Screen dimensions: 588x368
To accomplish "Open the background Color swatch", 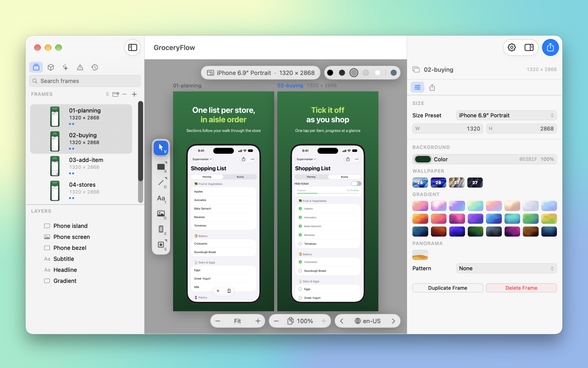I will 423,159.
